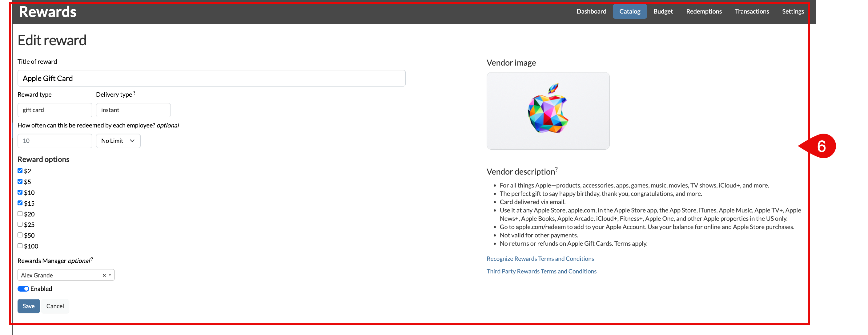This screenshot has width=868, height=335.
Task: Edit the Title of reward field
Action: [x=211, y=78]
